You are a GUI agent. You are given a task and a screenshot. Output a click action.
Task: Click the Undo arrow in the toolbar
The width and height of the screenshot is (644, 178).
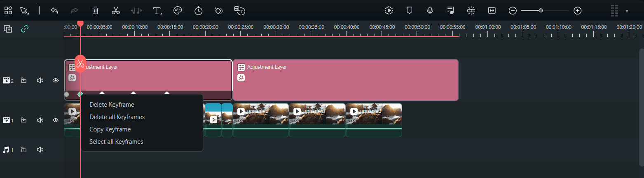54,11
